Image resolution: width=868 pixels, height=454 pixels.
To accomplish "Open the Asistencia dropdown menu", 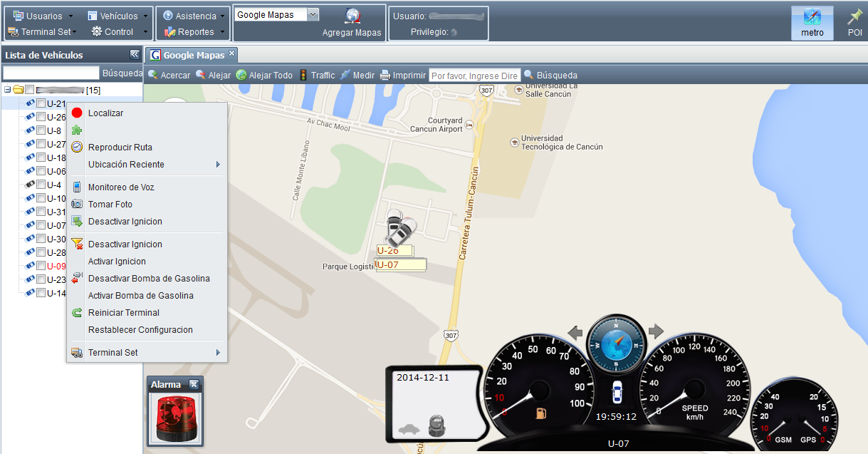I will point(194,16).
